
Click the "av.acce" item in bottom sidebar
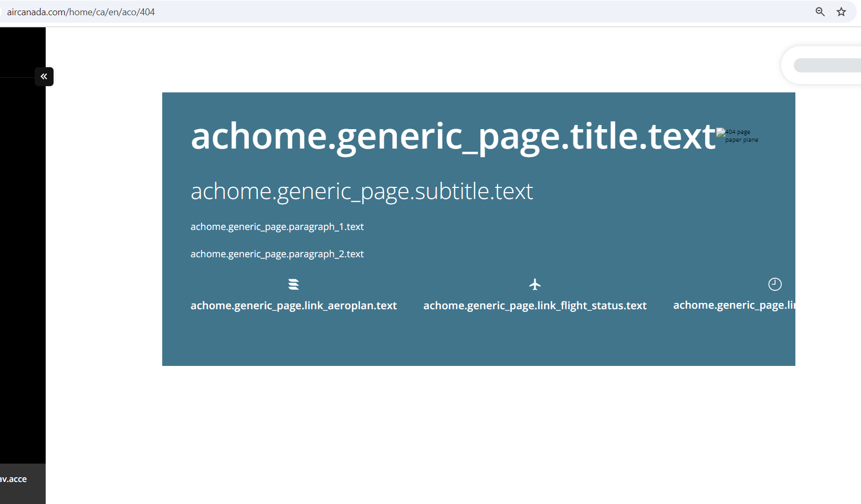pyautogui.click(x=14, y=479)
